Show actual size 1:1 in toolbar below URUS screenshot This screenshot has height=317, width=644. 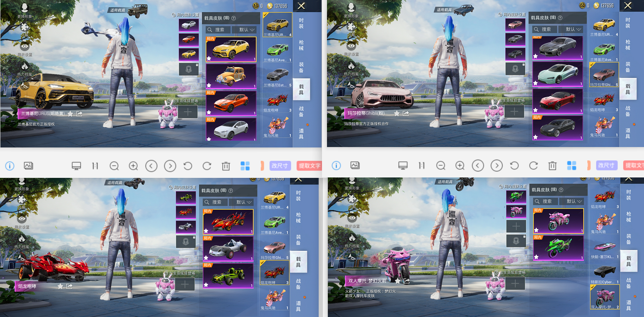pyautogui.click(x=95, y=166)
